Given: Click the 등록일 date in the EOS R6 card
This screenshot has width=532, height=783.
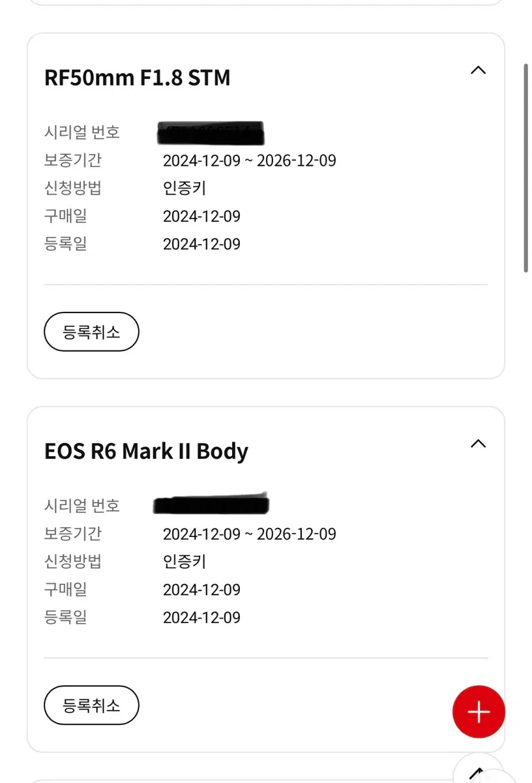Looking at the screenshot, I should [x=201, y=617].
